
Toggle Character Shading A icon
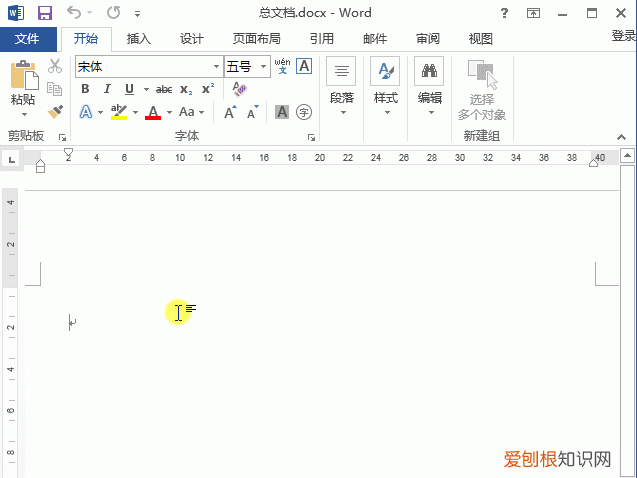coord(282,112)
